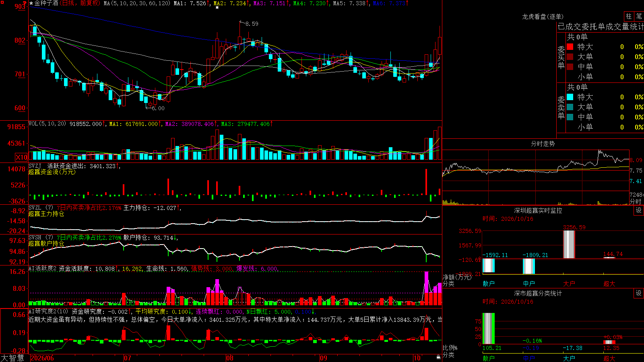Click the 10 month marker on the time axis
Screen dimensions: 644x362
[x=417, y=358]
